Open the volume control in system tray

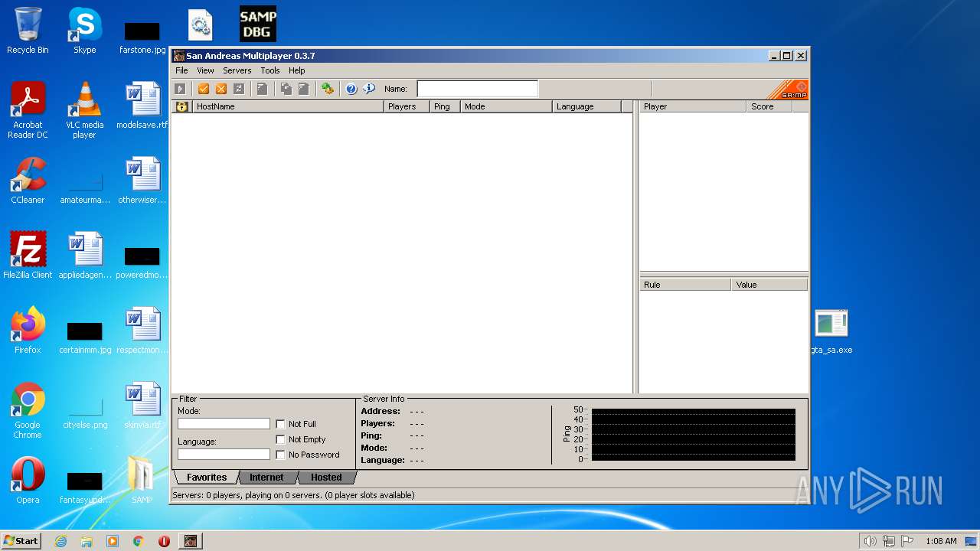point(870,541)
